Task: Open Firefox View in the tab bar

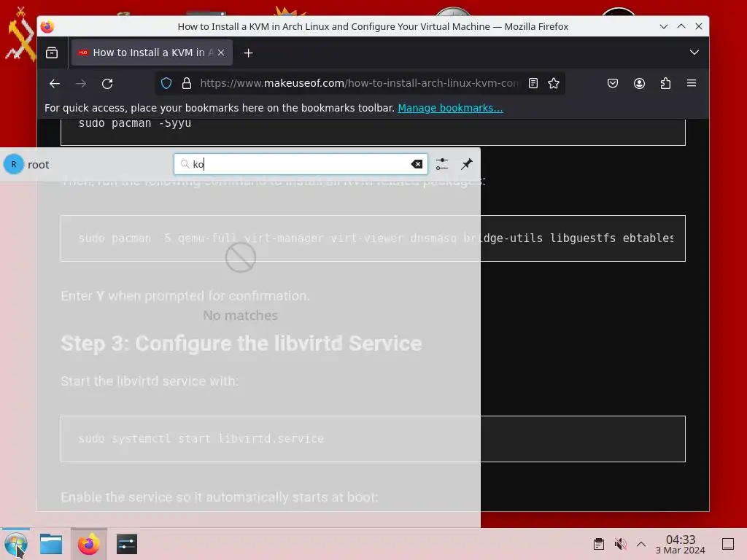Action: (x=52, y=52)
